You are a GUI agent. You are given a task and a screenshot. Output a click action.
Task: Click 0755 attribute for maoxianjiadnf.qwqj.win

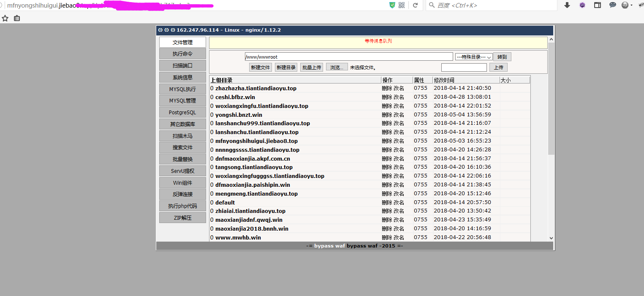pyautogui.click(x=421, y=220)
